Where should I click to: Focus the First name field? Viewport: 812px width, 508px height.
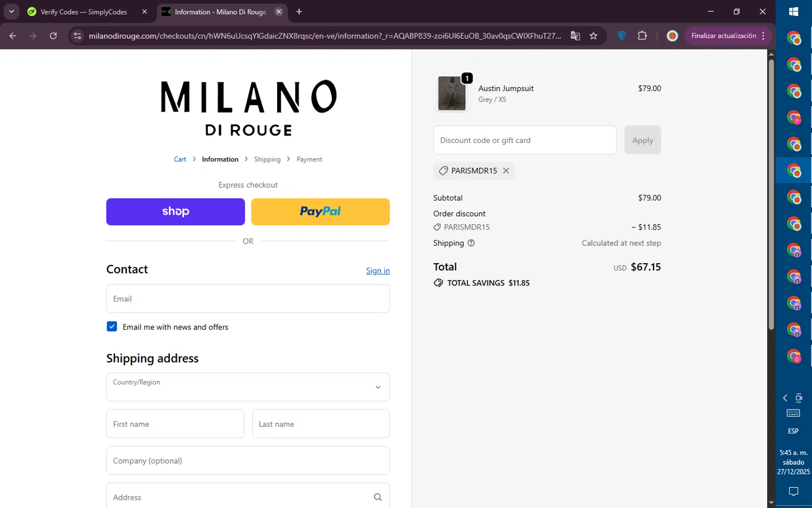coord(175,424)
